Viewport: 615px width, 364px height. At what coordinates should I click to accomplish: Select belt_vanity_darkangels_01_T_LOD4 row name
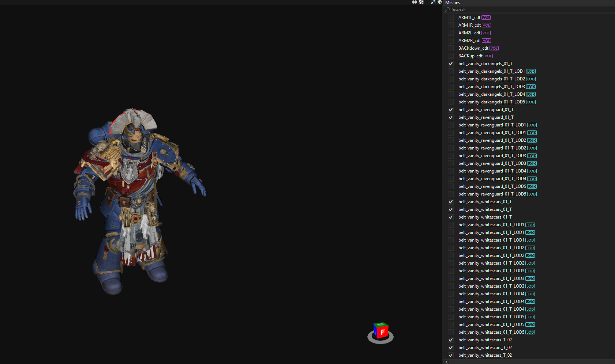(492, 94)
